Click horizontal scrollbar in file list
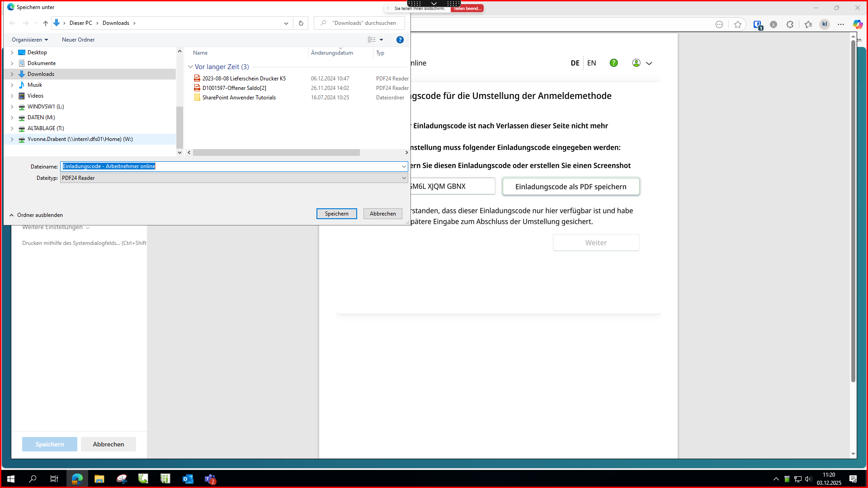This screenshot has height=488, width=868. 276,153
